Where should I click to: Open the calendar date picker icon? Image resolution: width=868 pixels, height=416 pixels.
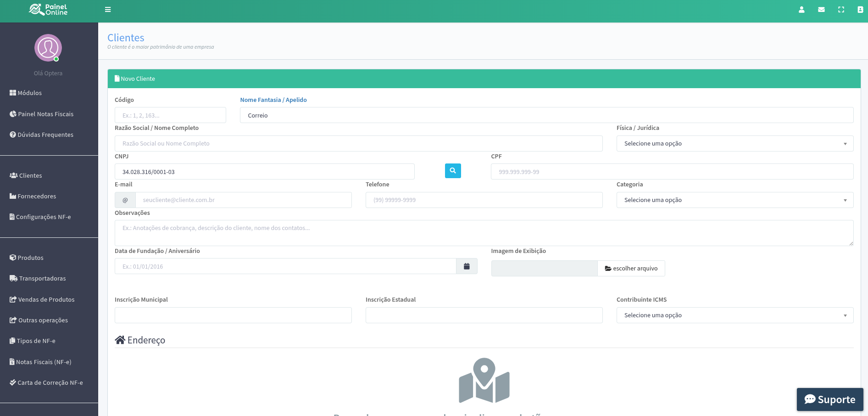pos(467,266)
